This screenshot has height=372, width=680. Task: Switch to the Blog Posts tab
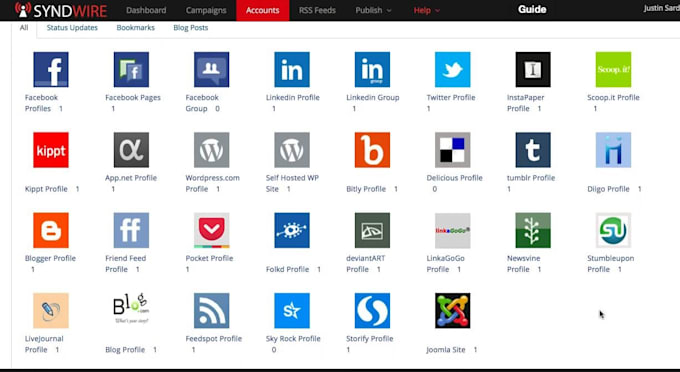[x=190, y=27]
